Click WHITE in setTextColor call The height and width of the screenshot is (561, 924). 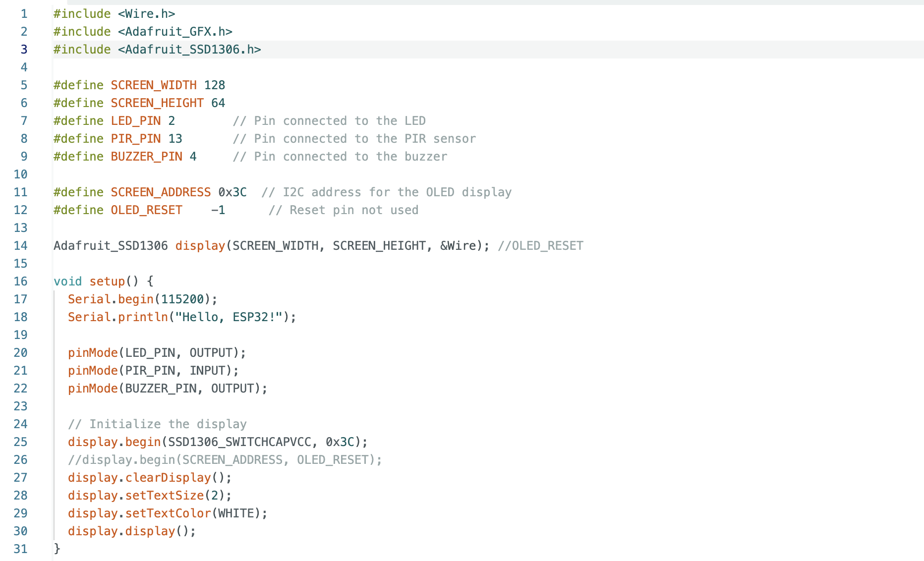pyautogui.click(x=236, y=513)
